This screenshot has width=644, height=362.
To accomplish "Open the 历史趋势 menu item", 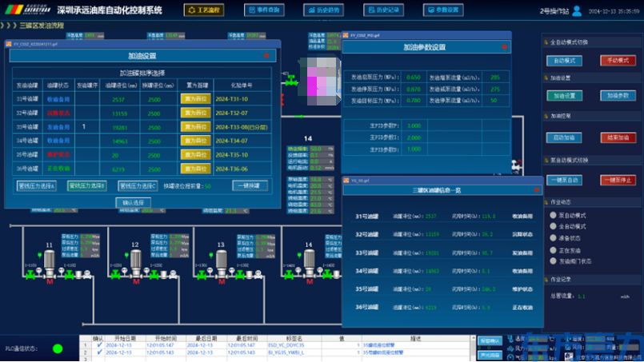I will pyautogui.click(x=327, y=10).
